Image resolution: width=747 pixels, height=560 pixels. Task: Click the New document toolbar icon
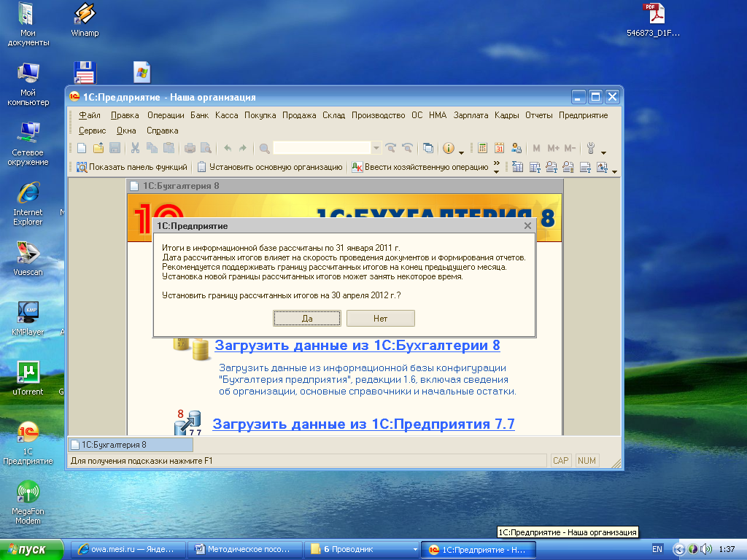(x=82, y=148)
